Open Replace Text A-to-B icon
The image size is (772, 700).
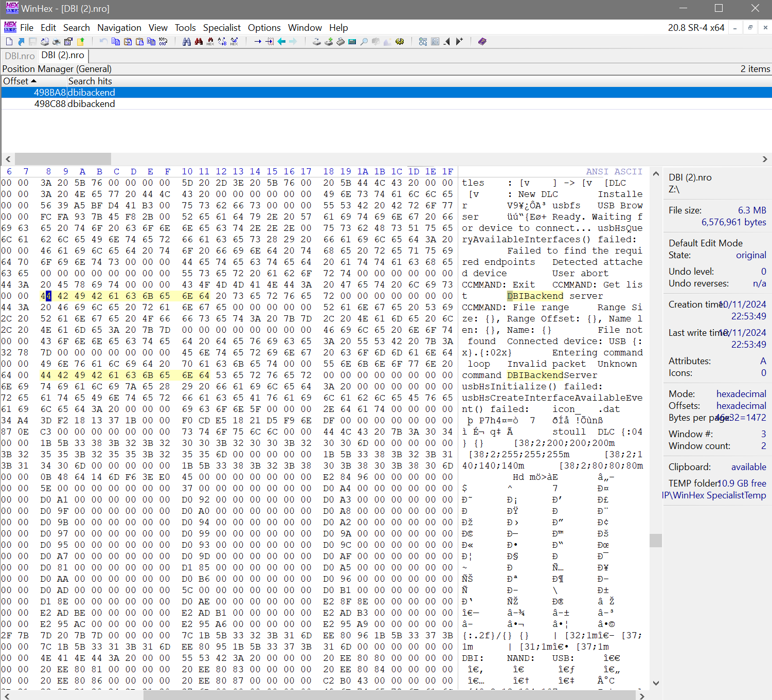[x=222, y=42]
